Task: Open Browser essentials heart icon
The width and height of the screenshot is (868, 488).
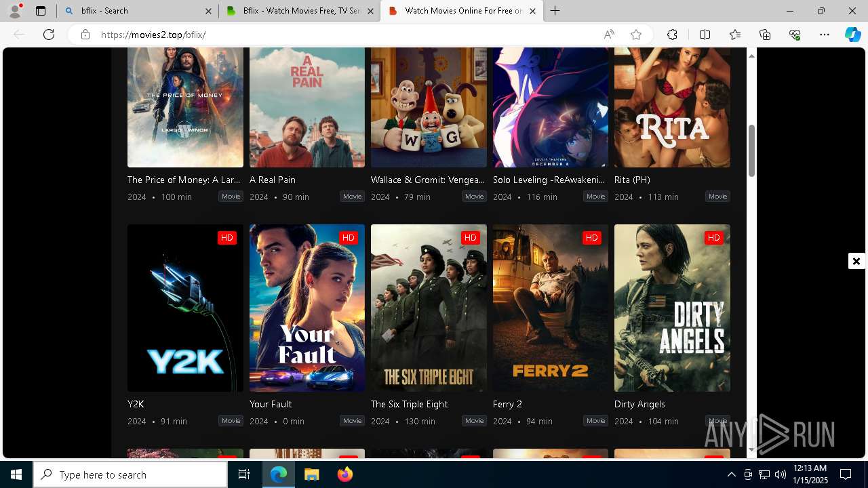Action: pyautogui.click(x=795, y=35)
